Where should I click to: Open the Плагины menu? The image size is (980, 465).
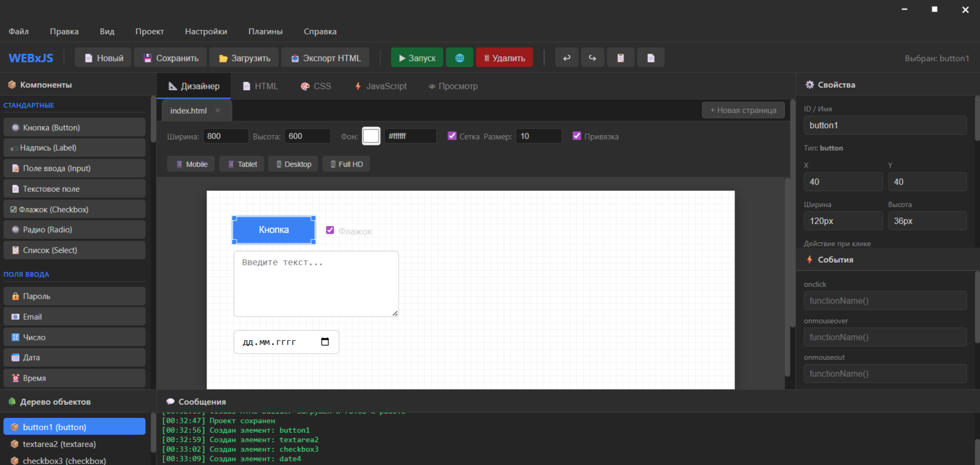pos(265,32)
